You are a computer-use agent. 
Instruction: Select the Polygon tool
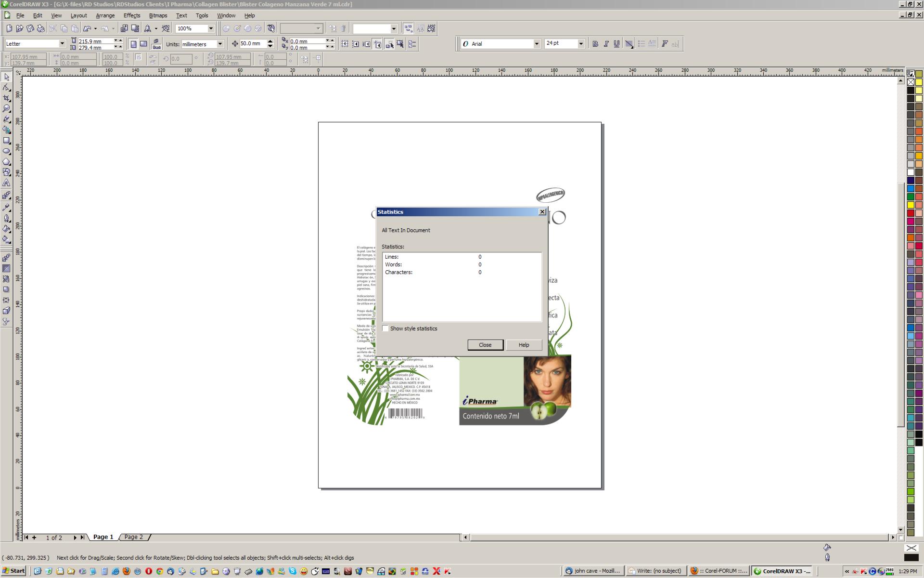[6, 162]
